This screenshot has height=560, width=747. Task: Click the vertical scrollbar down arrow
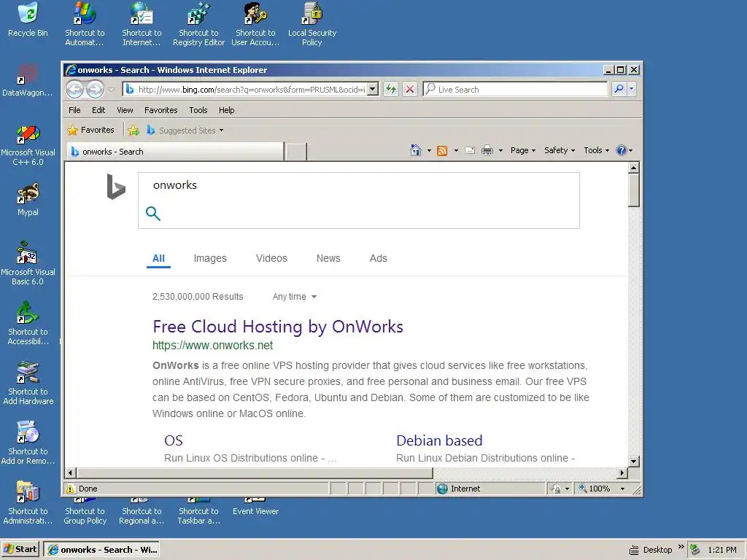click(633, 461)
